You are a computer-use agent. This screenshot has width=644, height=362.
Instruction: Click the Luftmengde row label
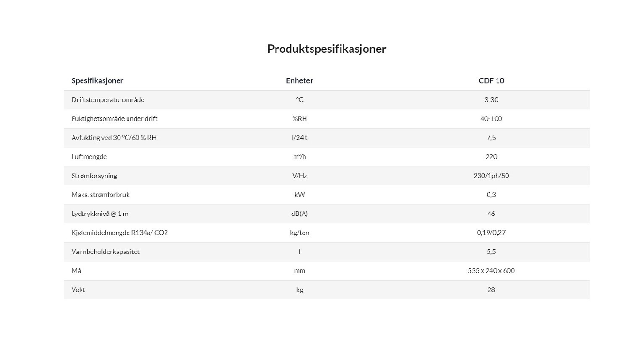(x=89, y=157)
